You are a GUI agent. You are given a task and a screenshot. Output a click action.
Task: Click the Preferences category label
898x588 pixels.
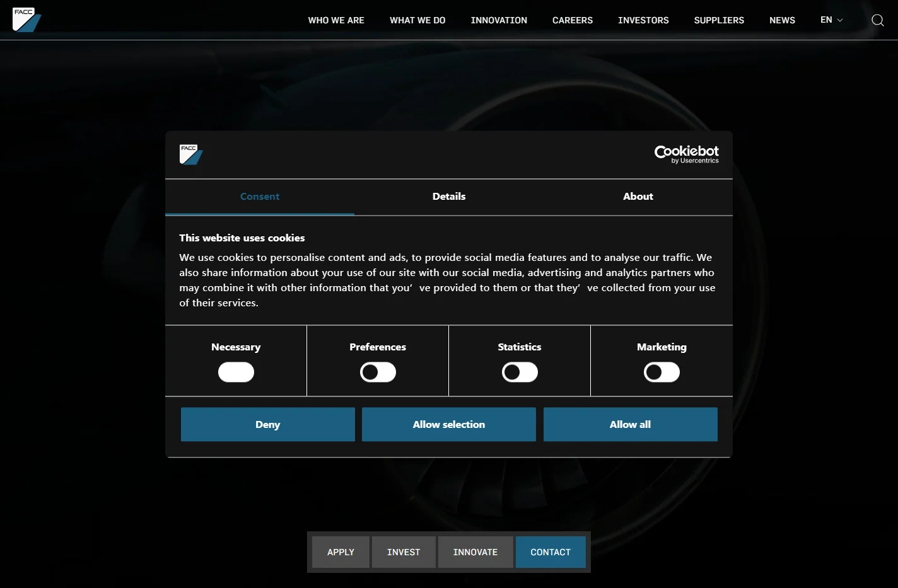(x=378, y=347)
